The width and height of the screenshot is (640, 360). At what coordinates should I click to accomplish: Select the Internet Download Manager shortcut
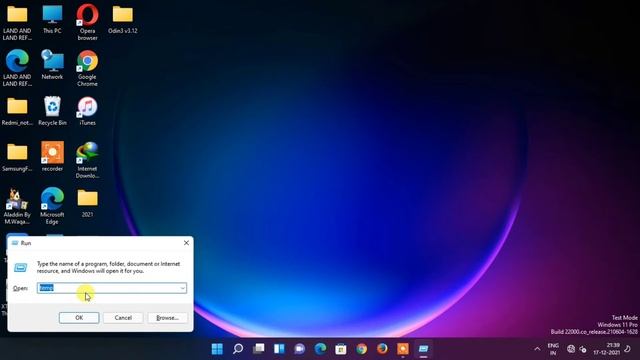[x=87, y=160]
